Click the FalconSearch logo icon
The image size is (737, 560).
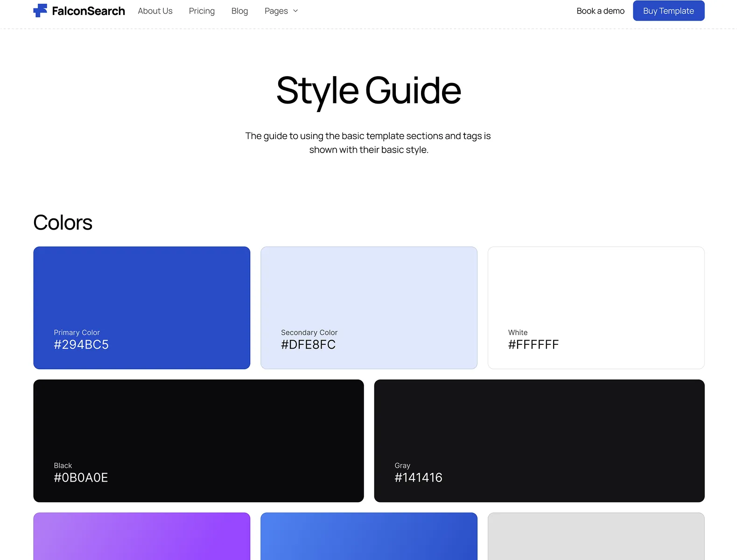point(40,10)
